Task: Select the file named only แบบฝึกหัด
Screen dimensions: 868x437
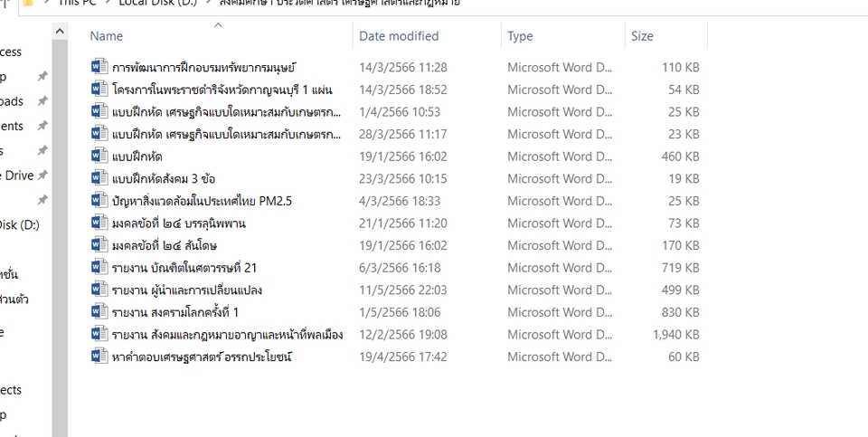Action: 137,157
